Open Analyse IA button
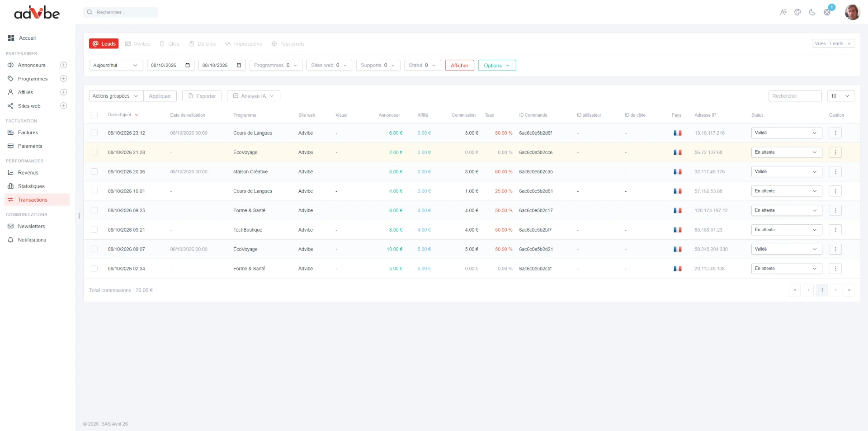Image resolution: width=868 pixels, height=431 pixels. [254, 96]
